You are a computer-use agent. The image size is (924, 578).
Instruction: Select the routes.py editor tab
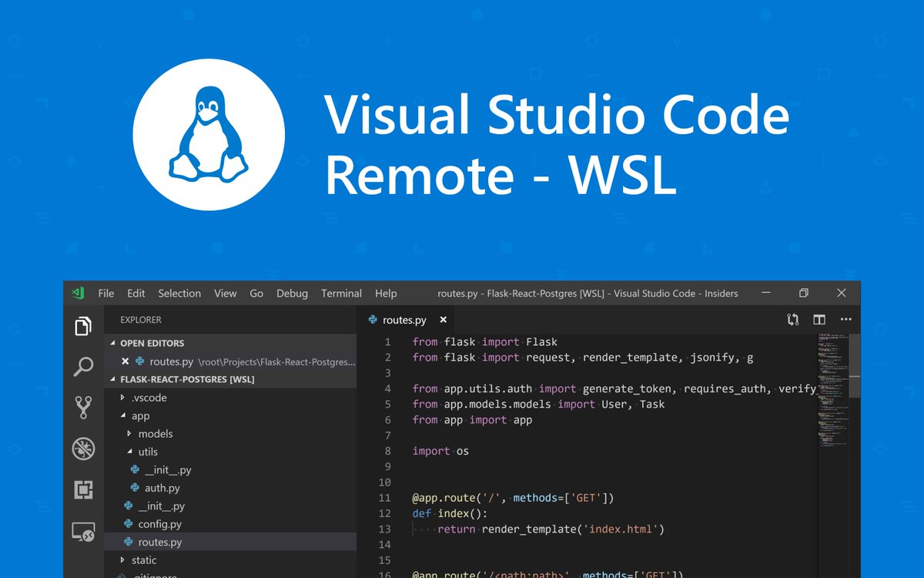click(x=407, y=320)
